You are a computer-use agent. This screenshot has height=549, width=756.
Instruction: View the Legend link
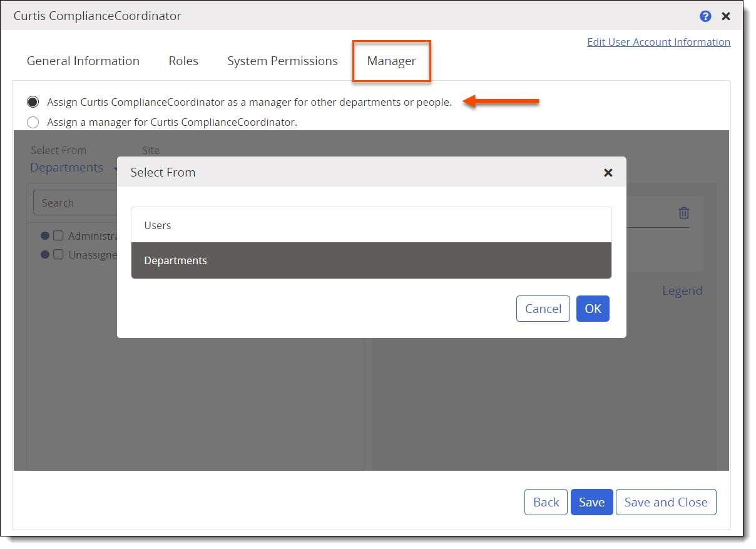pyautogui.click(x=682, y=291)
